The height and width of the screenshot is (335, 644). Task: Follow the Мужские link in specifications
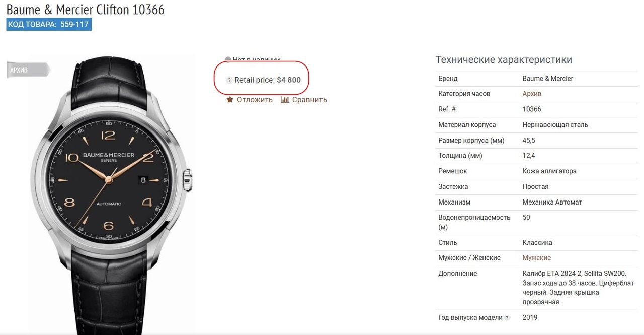pos(537,258)
